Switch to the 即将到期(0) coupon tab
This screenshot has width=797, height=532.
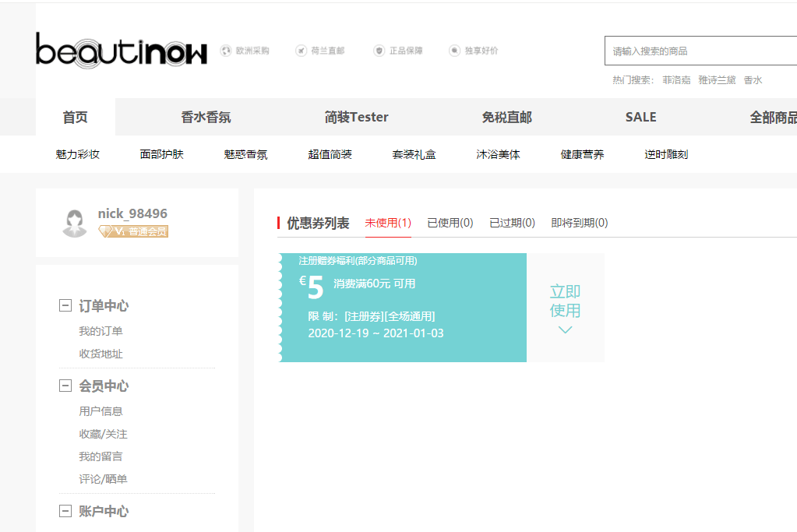[580, 223]
